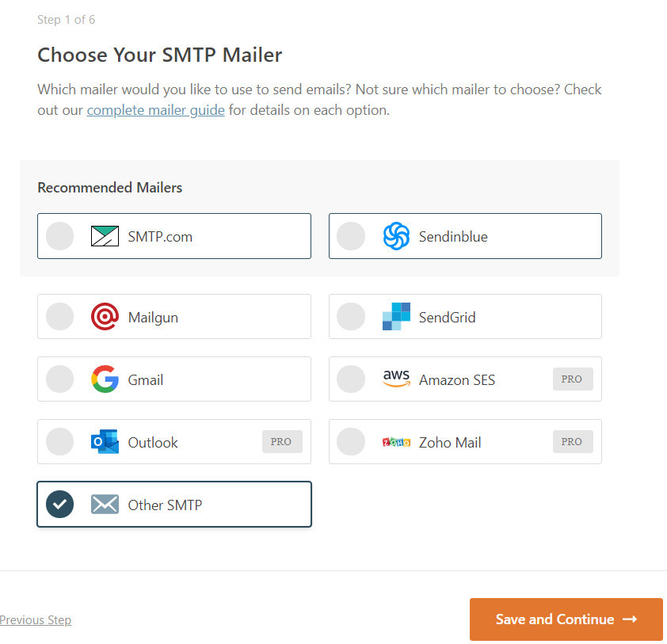This screenshot has width=667, height=644.
Task: Select the SMTP.com radio button
Action: tap(60, 236)
